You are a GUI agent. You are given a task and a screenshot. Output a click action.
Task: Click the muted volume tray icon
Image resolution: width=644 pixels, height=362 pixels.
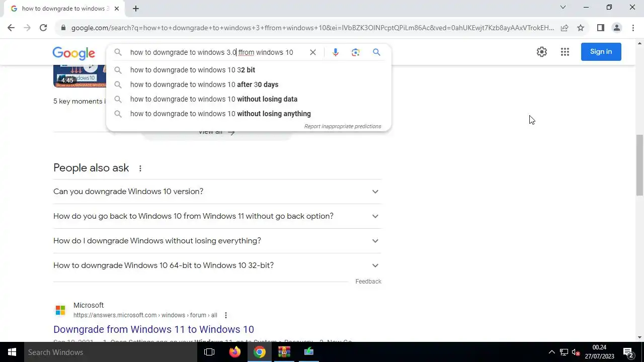(576, 352)
